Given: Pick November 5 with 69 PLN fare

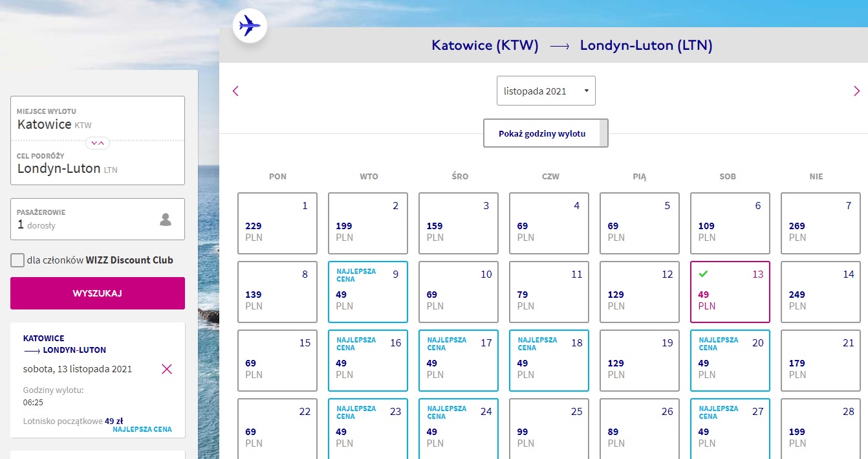Looking at the screenshot, I should click(640, 223).
